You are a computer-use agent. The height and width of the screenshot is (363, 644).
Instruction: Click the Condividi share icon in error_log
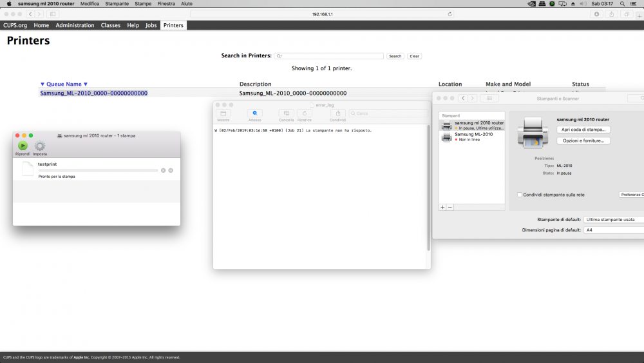(x=338, y=113)
